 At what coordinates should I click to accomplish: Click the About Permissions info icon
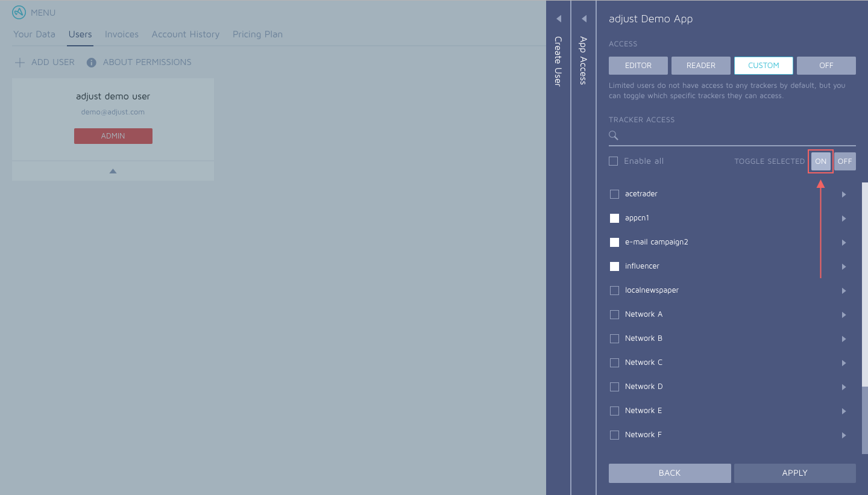(x=91, y=62)
